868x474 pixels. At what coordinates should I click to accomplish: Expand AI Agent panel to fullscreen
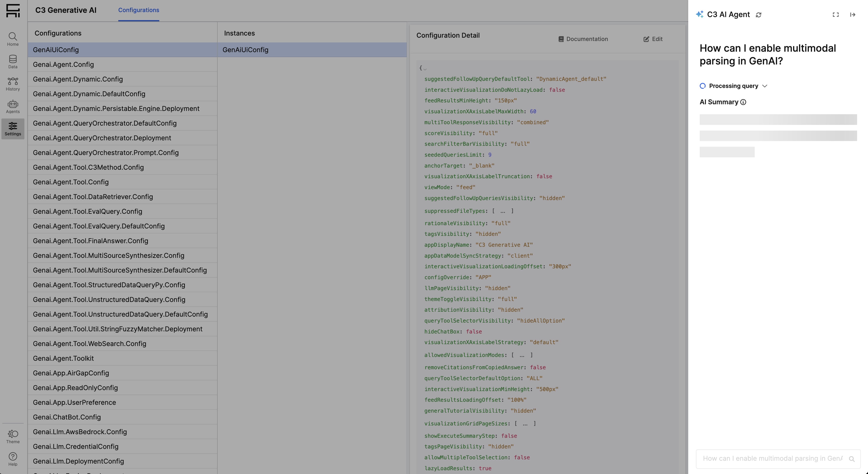(836, 15)
